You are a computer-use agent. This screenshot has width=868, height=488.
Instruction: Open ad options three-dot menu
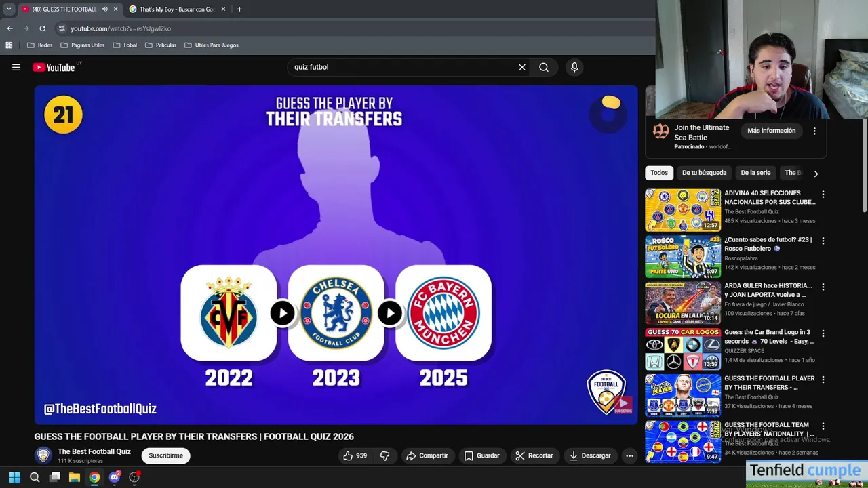[x=814, y=131]
